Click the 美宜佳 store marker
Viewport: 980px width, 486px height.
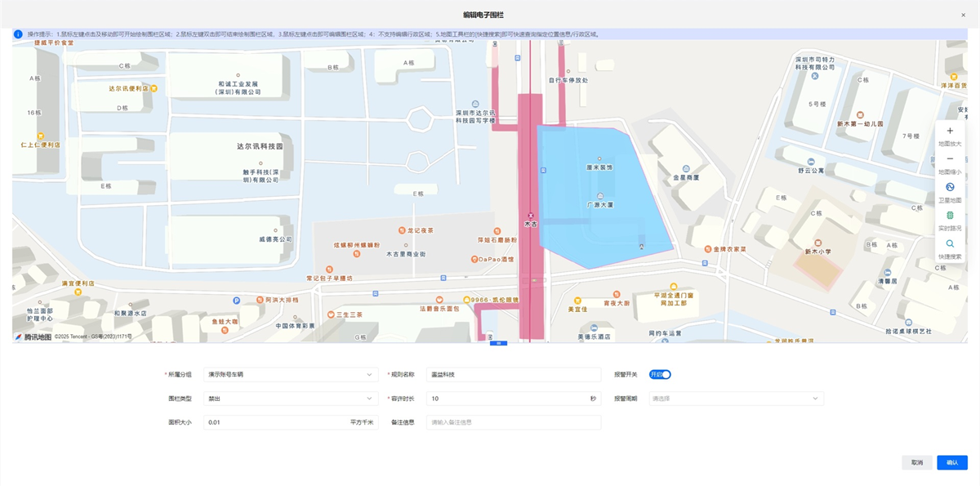tap(577, 301)
